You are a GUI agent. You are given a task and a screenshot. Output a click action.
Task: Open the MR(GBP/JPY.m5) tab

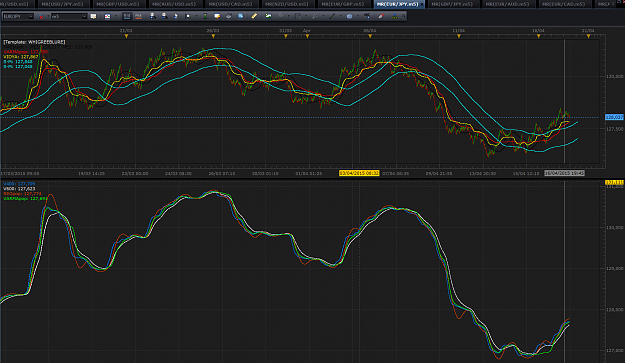pos(452,4)
